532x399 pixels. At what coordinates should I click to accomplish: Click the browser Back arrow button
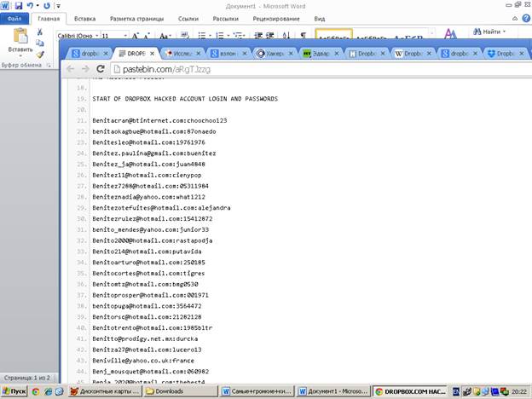click(70, 69)
